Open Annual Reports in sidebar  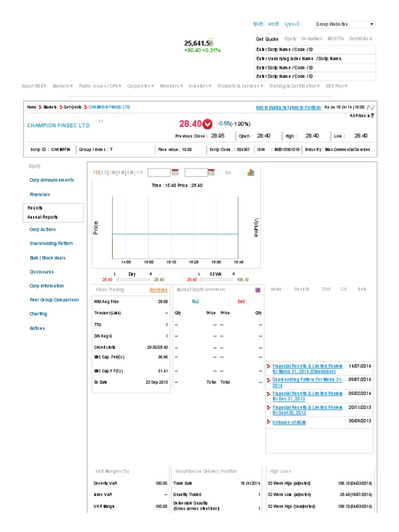click(43, 217)
